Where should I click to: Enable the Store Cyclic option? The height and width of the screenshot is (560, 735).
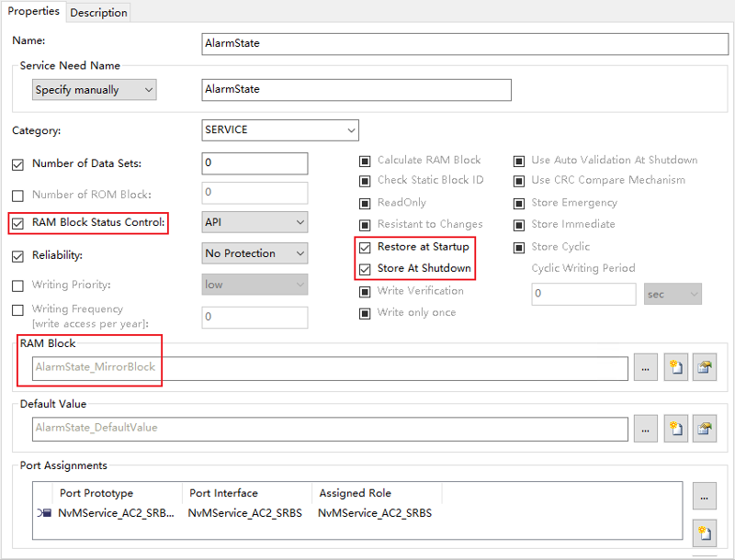[x=518, y=246]
